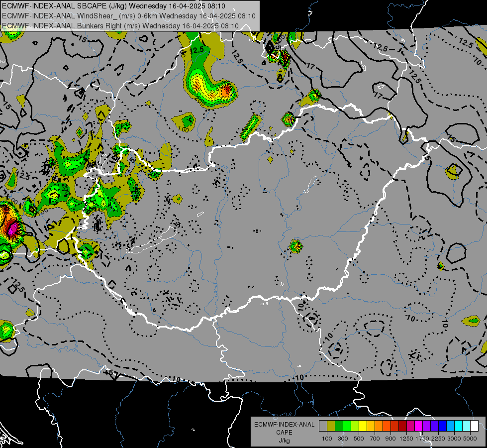The width and height of the screenshot is (487, 448).
Task: Click the WindShear 0-6km title line
Action: [x=128, y=16]
